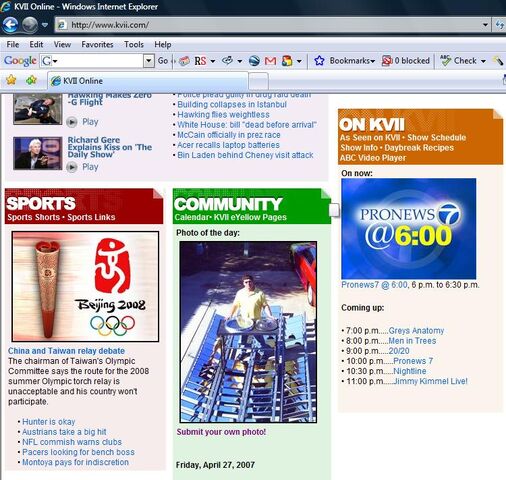Click the browser Back arrow button

10,25
